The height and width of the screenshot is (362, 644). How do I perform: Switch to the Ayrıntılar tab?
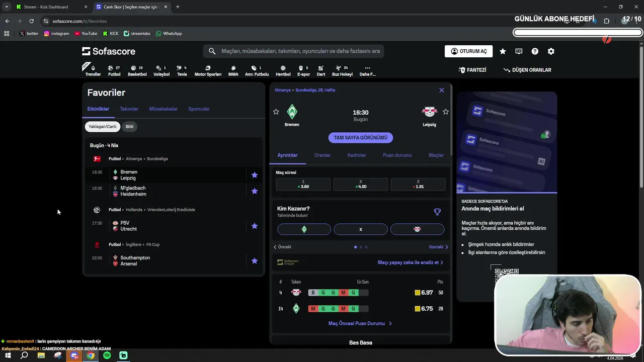[x=287, y=155]
